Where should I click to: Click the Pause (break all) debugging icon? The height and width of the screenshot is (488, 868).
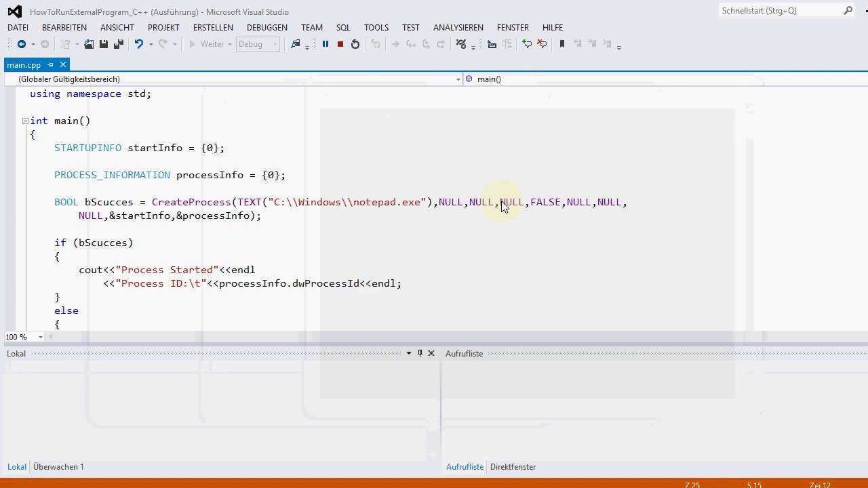[325, 44]
